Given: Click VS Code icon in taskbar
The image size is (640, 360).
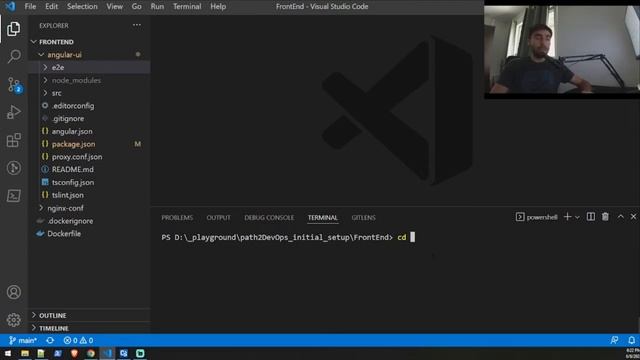Looking at the screenshot, I should pos(107,353).
